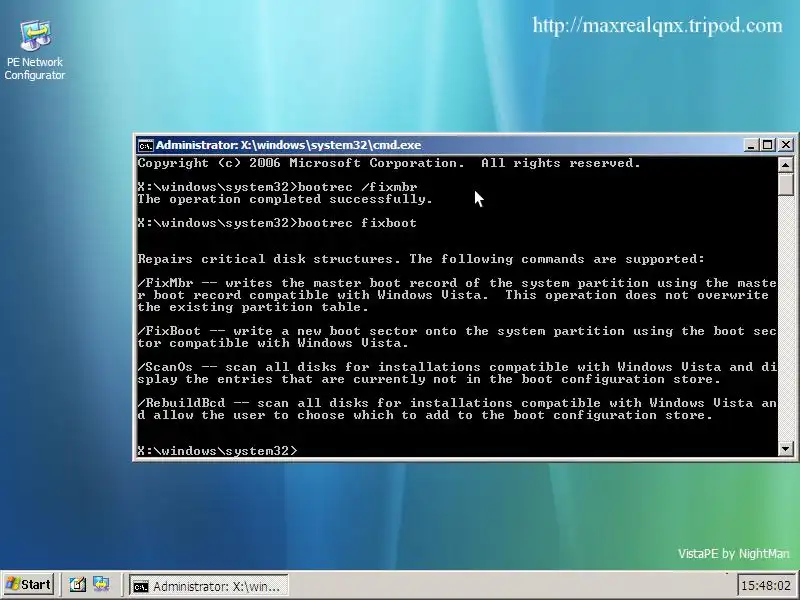Click the 'Repairs critical disk structures' line
Image resolution: width=800 pixels, height=600 pixels.
click(421, 259)
